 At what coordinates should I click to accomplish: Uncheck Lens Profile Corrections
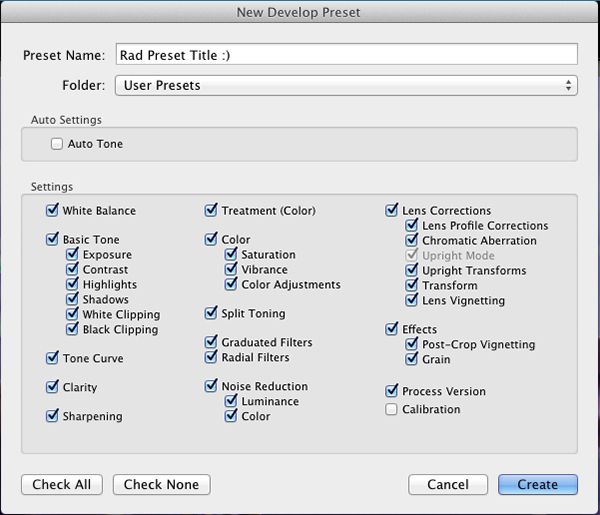(x=411, y=225)
